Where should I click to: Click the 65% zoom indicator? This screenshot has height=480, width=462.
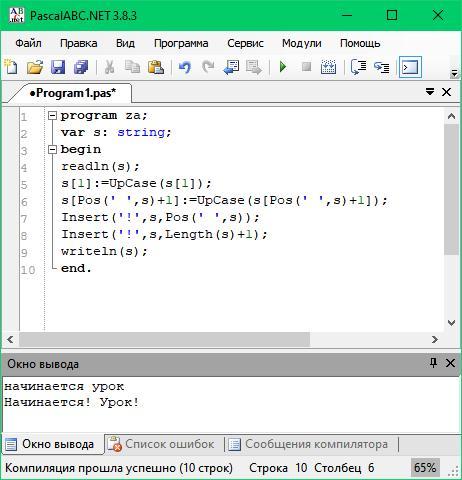click(x=425, y=468)
